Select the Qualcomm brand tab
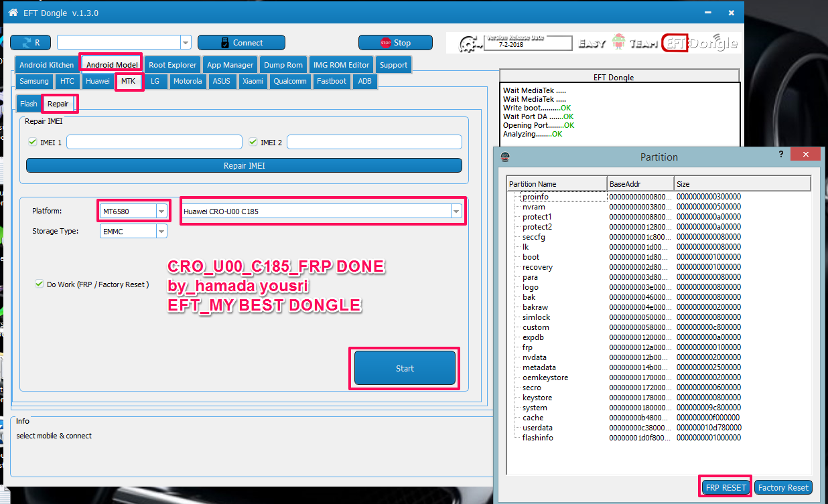This screenshot has width=828, height=504. pyautogui.click(x=289, y=81)
